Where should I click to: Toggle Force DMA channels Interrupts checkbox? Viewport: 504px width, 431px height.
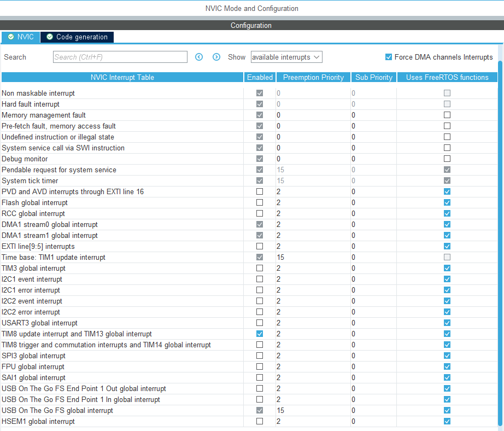[x=389, y=57]
